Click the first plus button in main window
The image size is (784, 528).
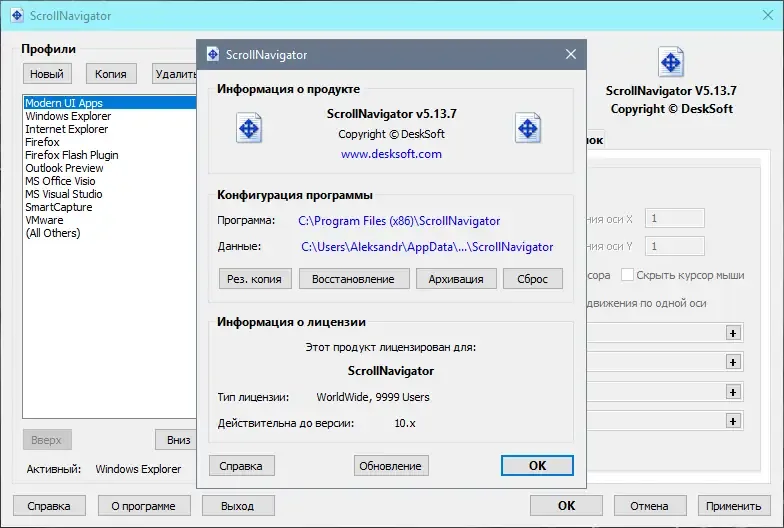click(733, 333)
